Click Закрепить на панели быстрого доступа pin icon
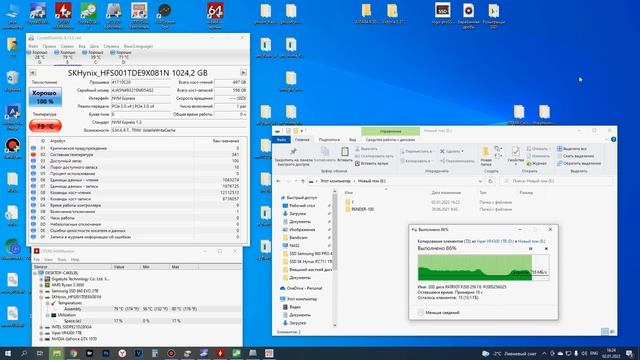Screen dimensions: 640x360 pos(293,152)
